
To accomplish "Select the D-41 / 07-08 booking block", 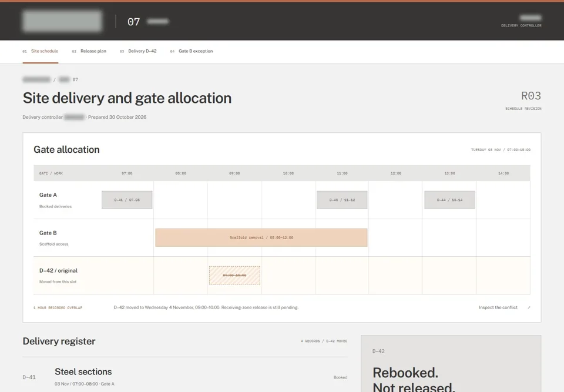I will click(127, 200).
